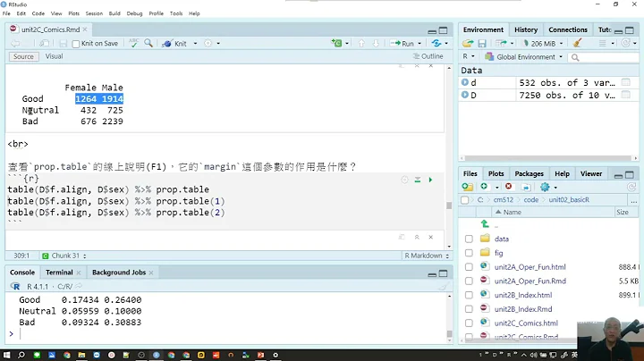The height and width of the screenshot is (361, 644).
Task: Save the current Rmd document
Action: pyautogui.click(x=63, y=43)
